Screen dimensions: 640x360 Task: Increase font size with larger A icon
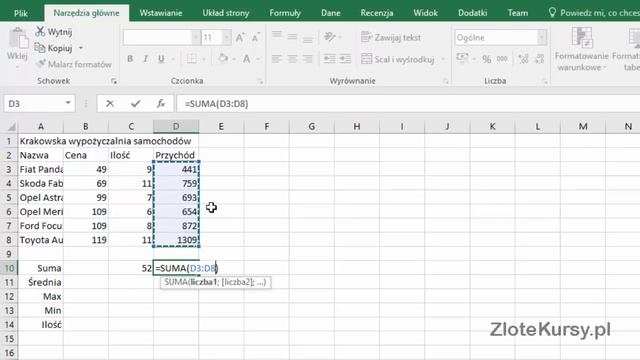240,38
